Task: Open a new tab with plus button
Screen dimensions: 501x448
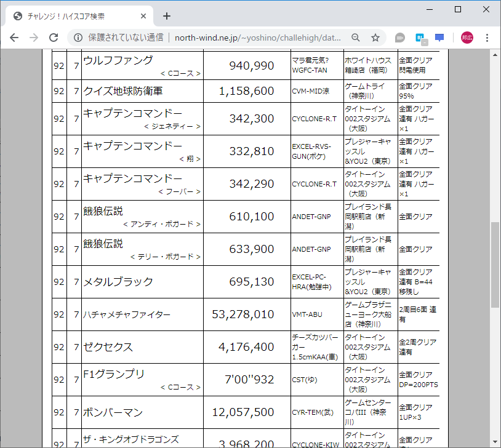Action: [x=166, y=16]
